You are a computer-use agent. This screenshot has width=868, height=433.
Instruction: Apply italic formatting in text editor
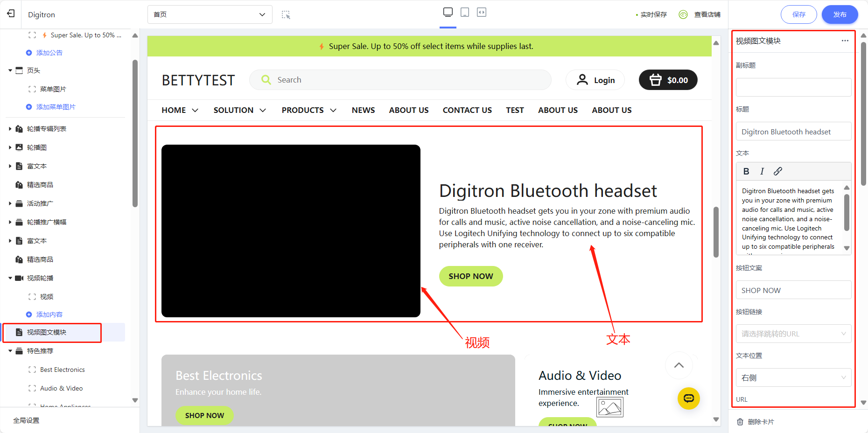click(x=762, y=171)
